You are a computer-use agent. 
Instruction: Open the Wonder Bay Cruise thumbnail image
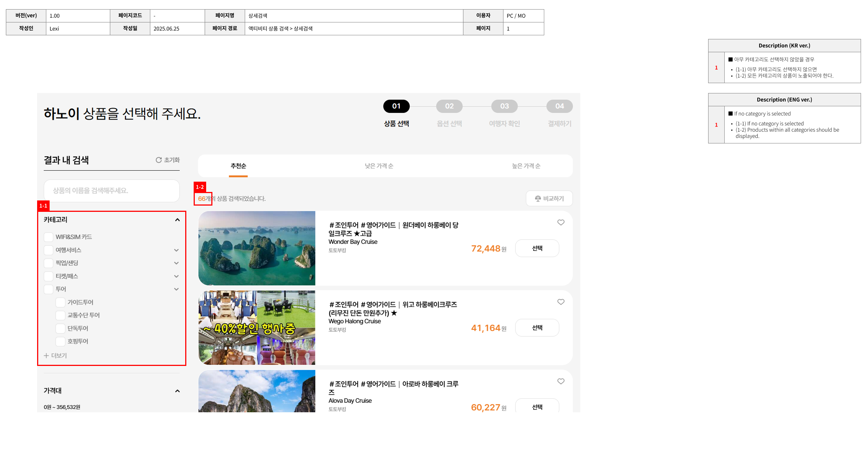257,248
